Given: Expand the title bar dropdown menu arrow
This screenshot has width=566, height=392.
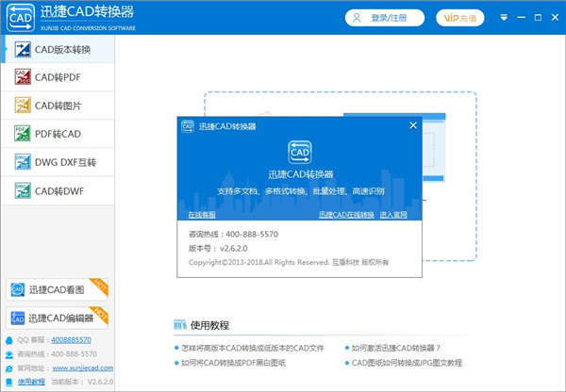Looking at the screenshot, I should pyautogui.click(x=502, y=17).
